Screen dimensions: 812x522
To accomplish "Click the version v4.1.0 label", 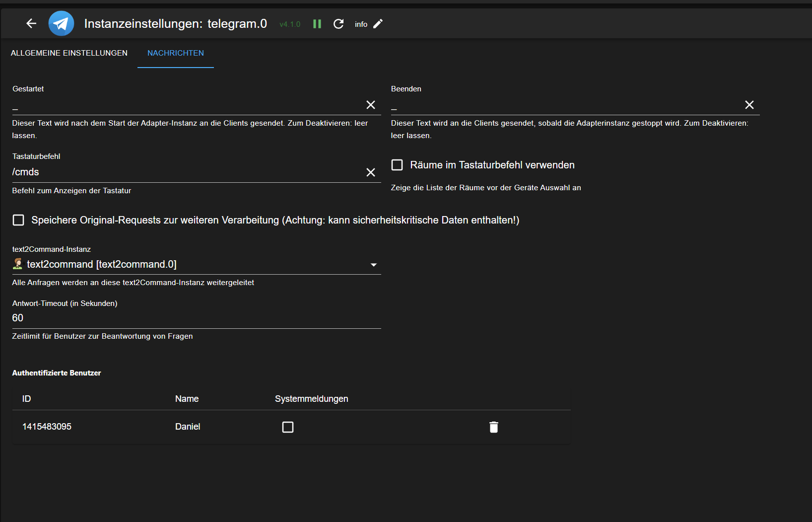I will (x=290, y=24).
